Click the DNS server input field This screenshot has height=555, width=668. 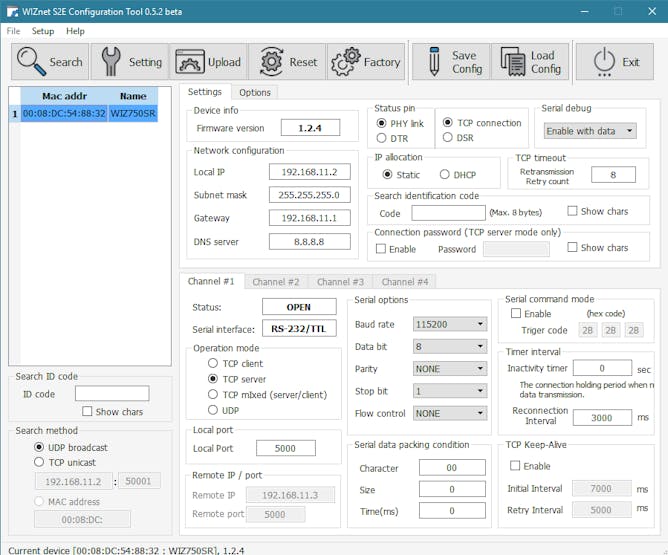[x=310, y=241]
